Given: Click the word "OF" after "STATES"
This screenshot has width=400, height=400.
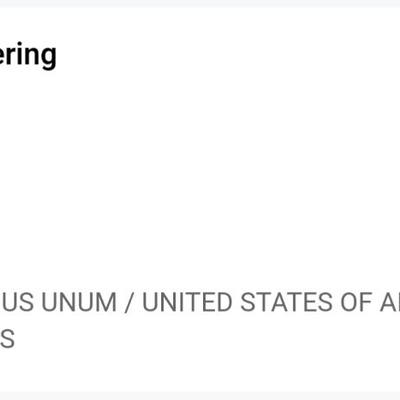Looking at the screenshot, I should click(356, 302).
